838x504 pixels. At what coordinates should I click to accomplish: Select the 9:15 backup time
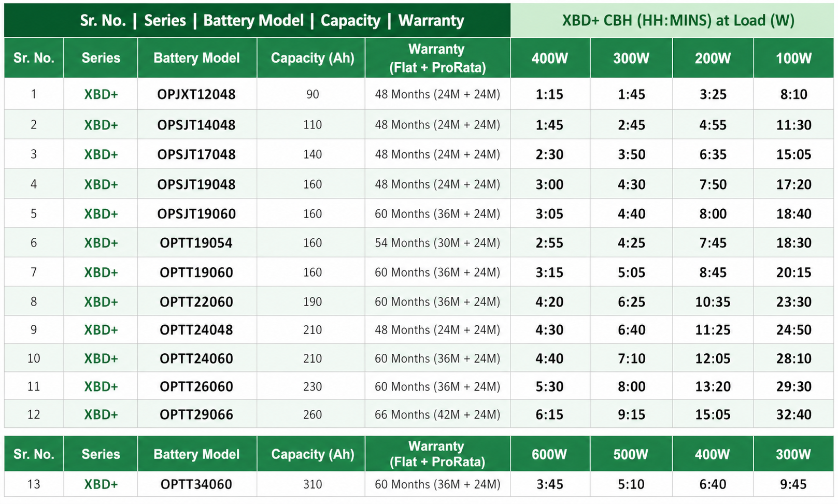[631, 414]
